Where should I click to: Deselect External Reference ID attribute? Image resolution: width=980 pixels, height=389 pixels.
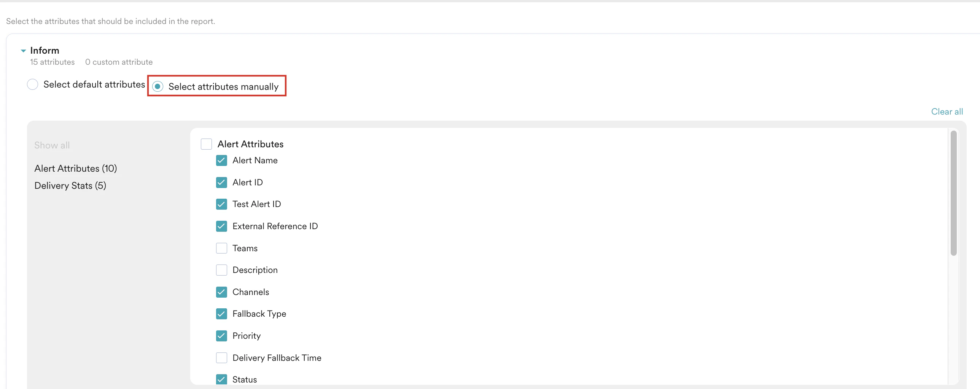click(x=221, y=226)
